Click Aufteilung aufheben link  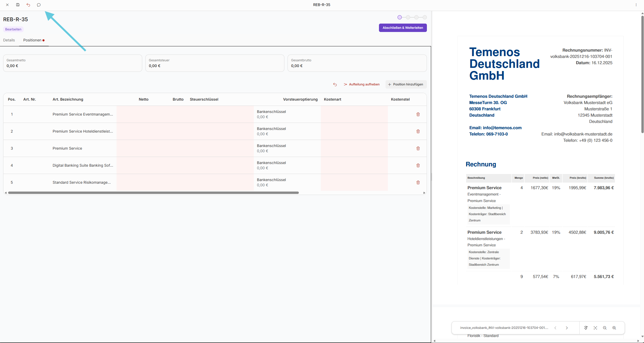pos(362,84)
